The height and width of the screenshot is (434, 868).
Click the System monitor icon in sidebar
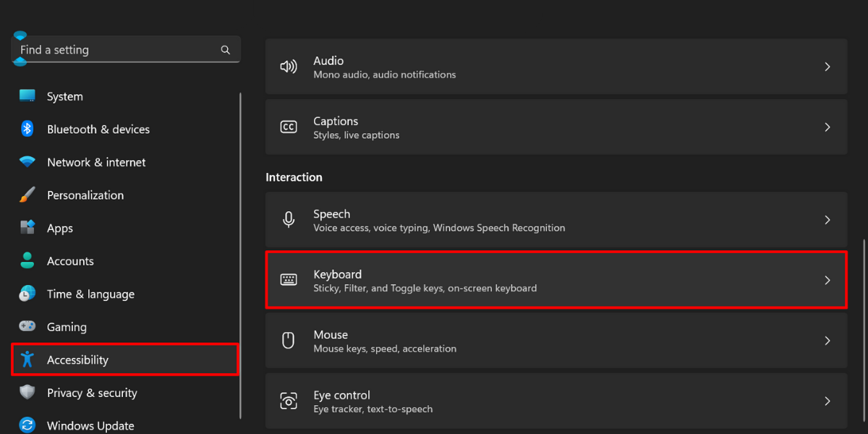tap(27, 95)
